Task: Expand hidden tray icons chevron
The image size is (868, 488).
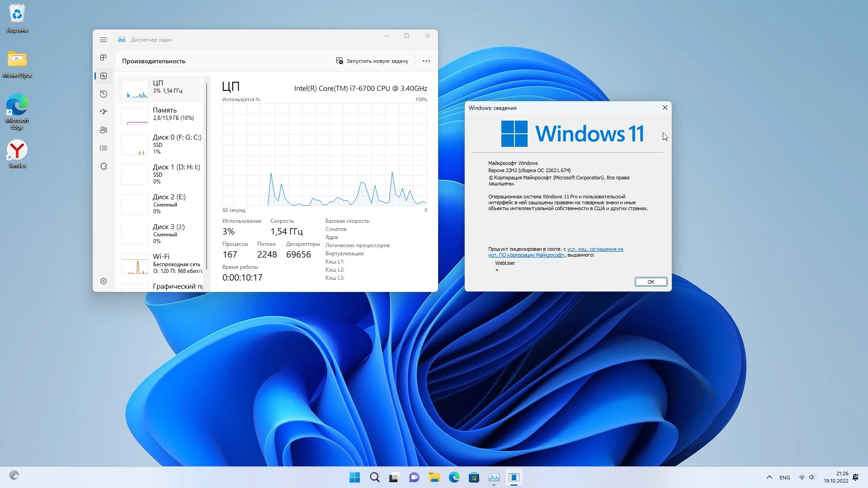Action: coord(769,477)
